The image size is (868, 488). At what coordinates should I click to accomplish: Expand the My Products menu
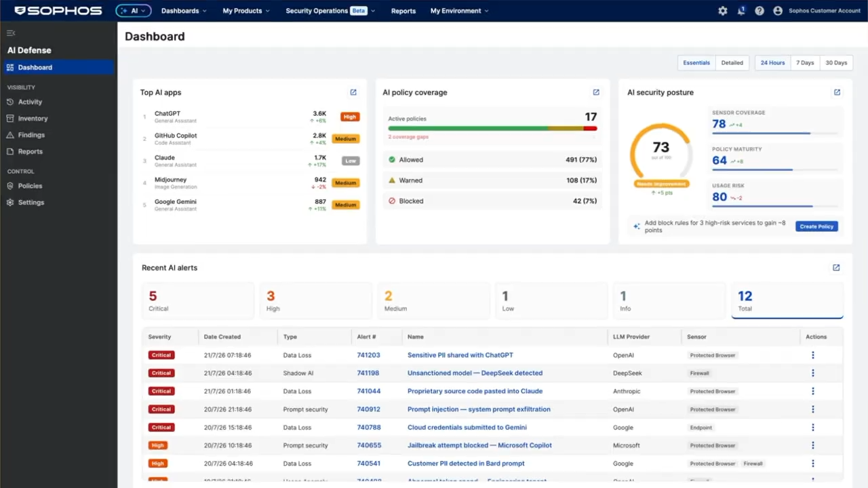pos(246,11)
